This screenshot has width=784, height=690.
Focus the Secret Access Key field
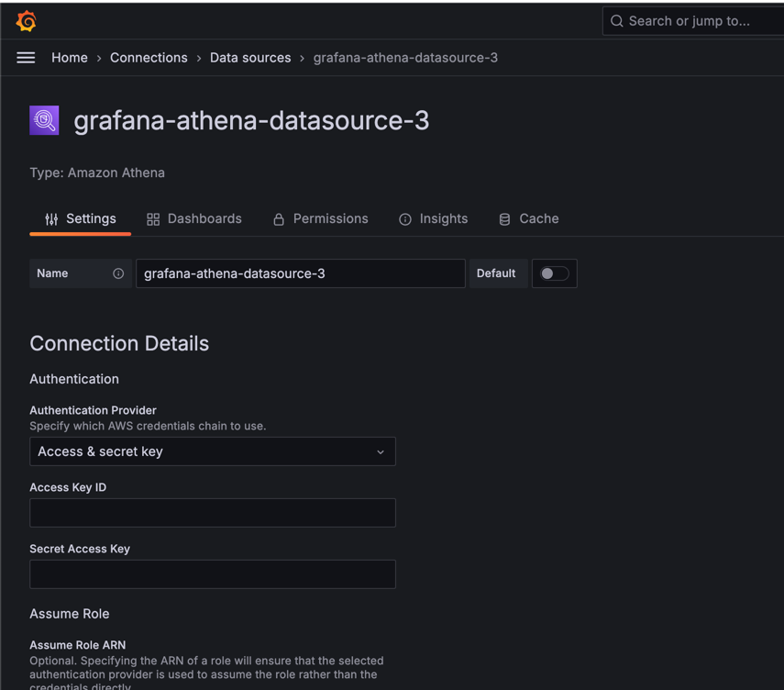pyautogui.click(x=213, y=574)
